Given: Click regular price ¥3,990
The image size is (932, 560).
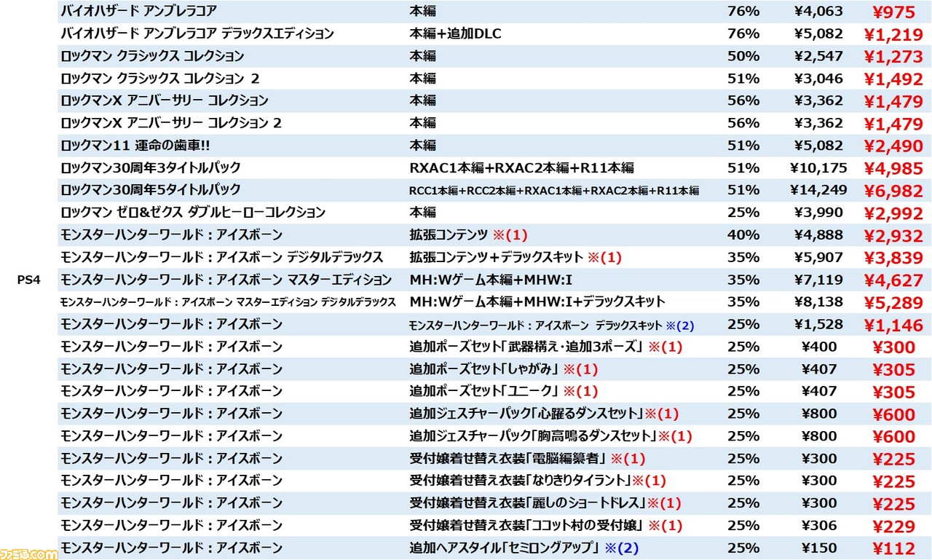Looking at the screenshot, I should pos(818,213).
